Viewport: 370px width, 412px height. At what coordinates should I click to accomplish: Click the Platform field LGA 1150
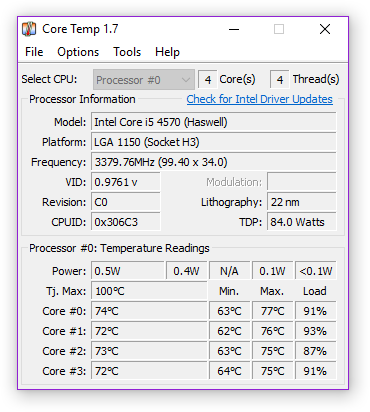click(x=214, y=142)
